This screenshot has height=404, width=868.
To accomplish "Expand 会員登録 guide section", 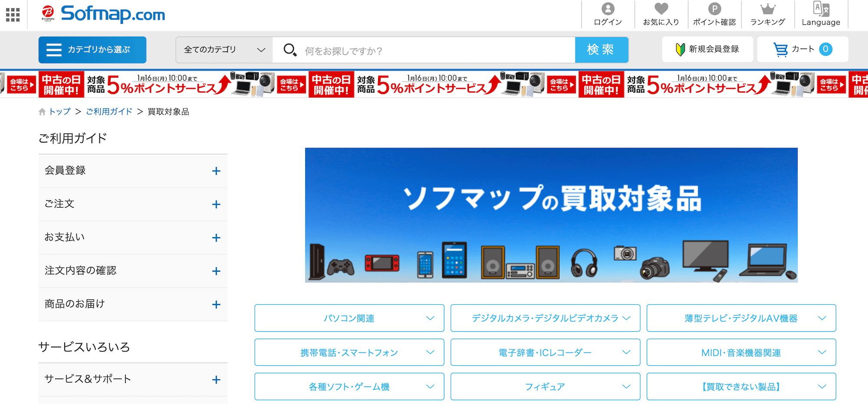I will 133,171.
